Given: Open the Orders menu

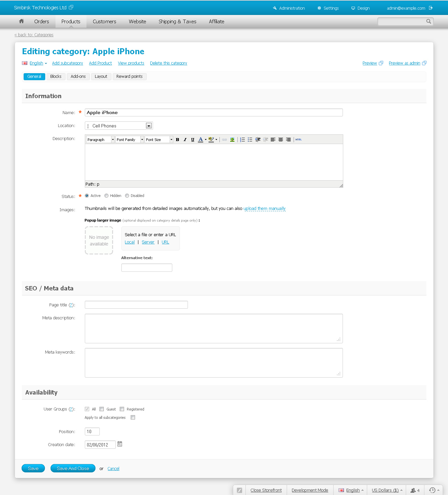Looking at the screenshot, I should 42,22.
